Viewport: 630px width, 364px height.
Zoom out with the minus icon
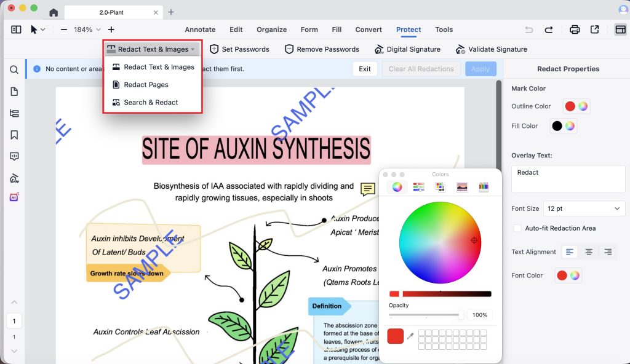(64, 30)
